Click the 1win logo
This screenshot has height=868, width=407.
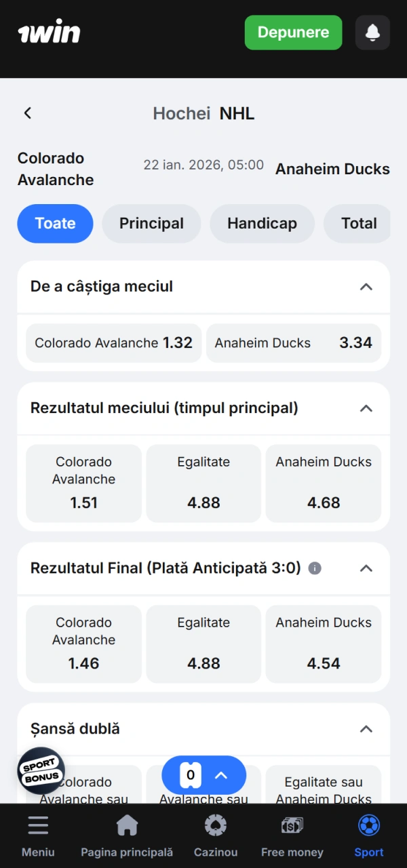(48, 31)
